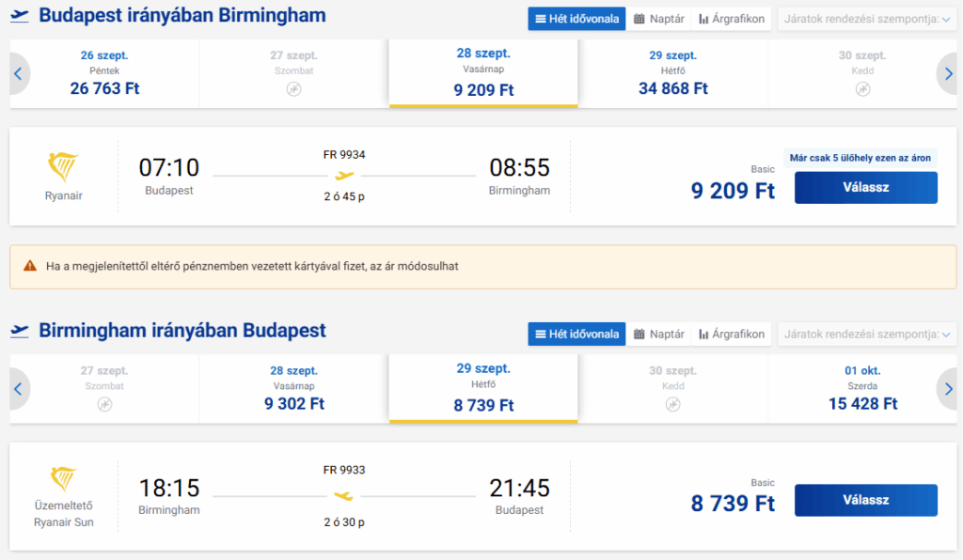Choose the 8 739 Ft return flight with Válassz
963x560 pixels.
(866, 501)
